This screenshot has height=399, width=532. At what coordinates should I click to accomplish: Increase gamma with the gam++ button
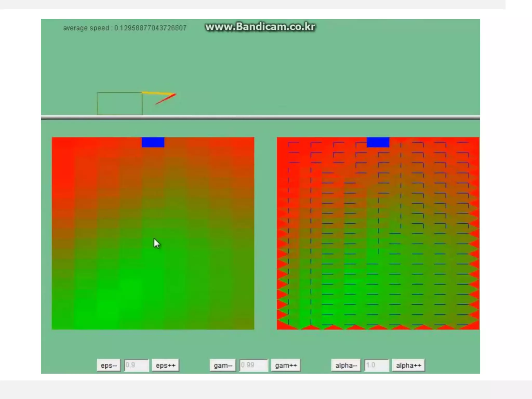click(286, 365)
